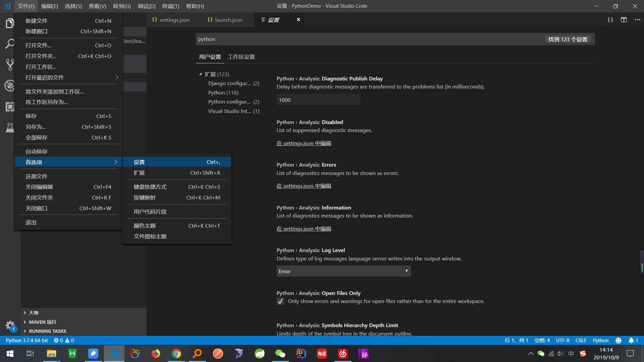
Task: Open WeChat from the taskbar
Action: [x=280, y=354]
